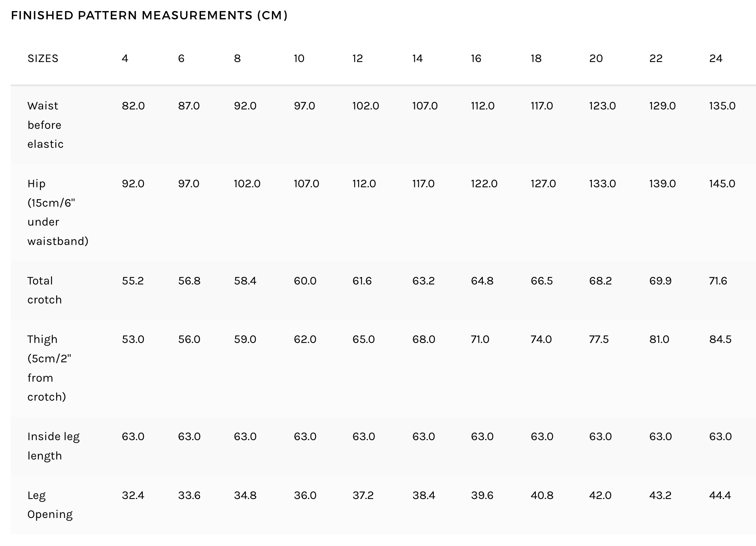This screenshot has height=546, width=756.
Task: Click waist value 82.0 for size 4
Action: coord(133,106)
